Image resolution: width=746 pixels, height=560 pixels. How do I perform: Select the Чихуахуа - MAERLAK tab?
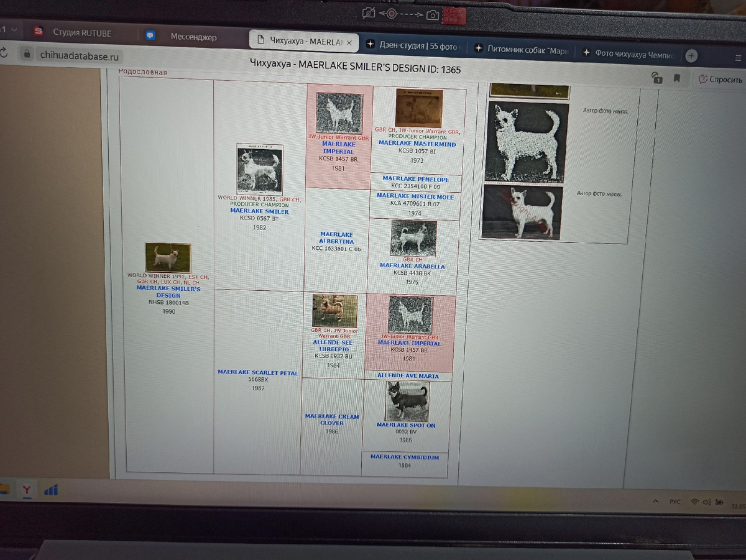point(303,42)
